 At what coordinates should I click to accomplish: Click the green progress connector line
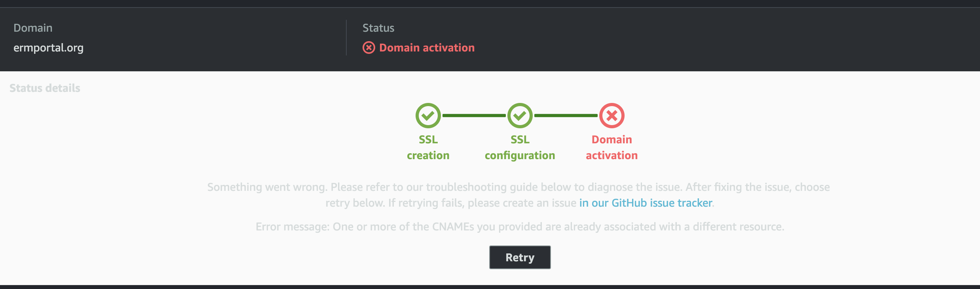click(474, 116)
